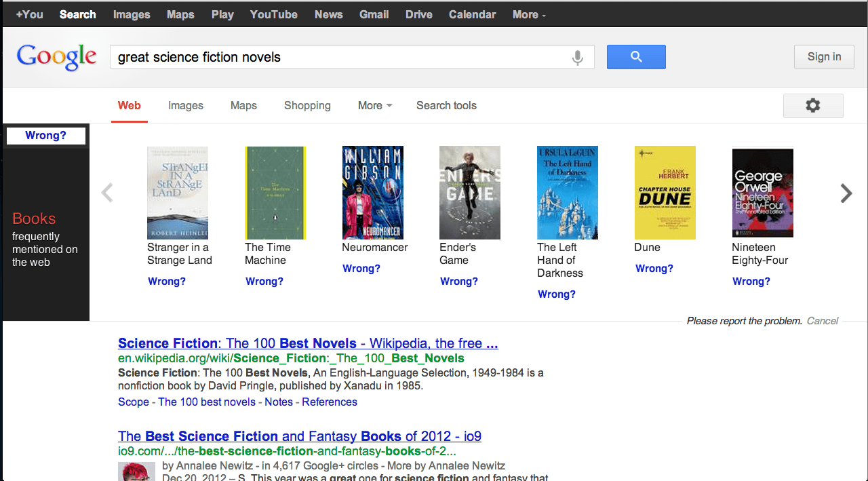
Task: Expand the More dropdown in the top bar
Action: (529, 14)
